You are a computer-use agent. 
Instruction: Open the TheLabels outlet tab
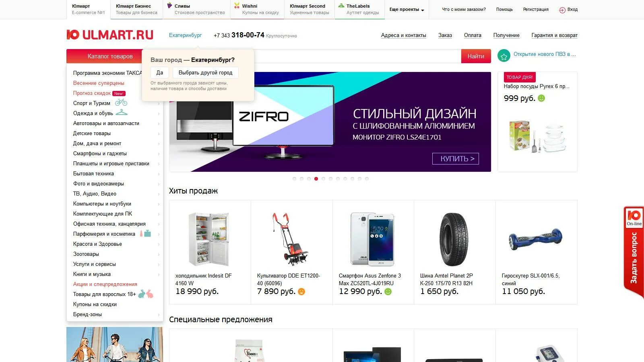point(359,9)
